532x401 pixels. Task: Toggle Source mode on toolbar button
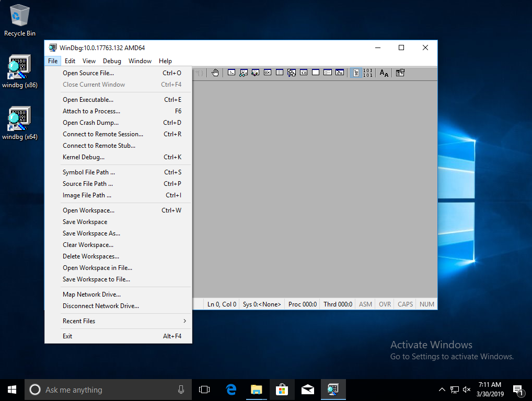pos(355,73)
